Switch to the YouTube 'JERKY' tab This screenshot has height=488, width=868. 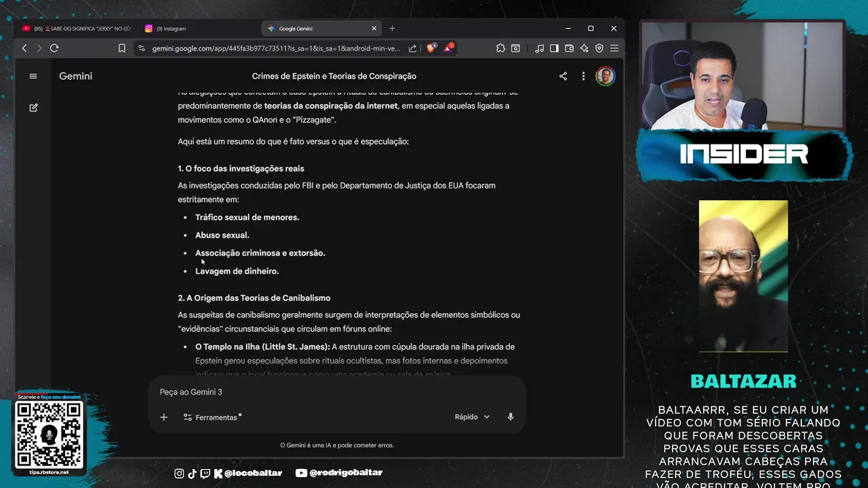click(77, 28)
